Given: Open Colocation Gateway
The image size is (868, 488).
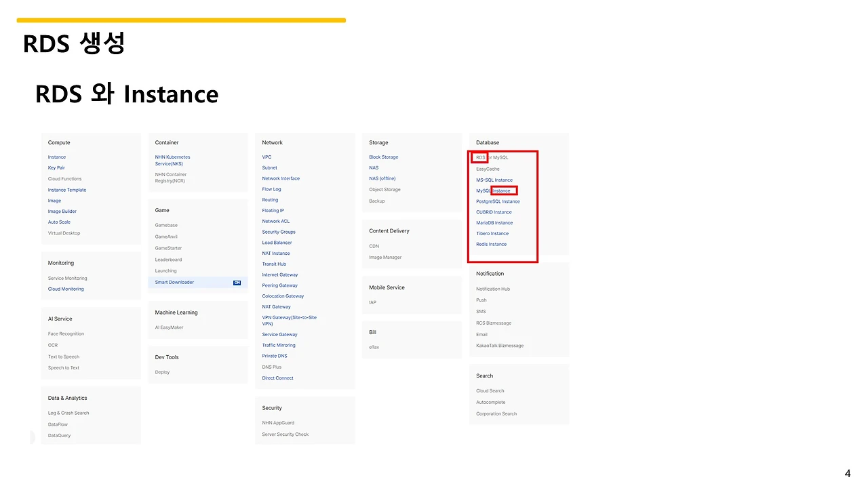Looking at the screenshot, I should (x=283, y=296).
